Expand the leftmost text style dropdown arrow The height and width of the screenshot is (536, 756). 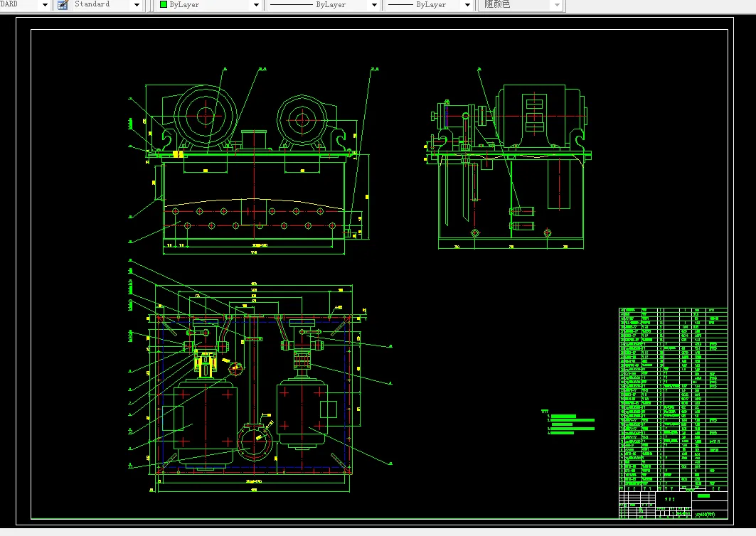(45, 5)
